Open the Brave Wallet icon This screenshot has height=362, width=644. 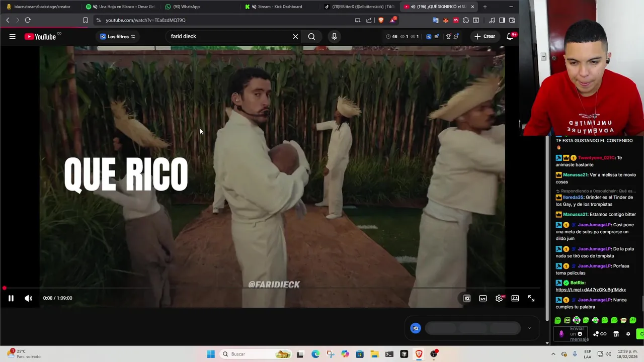click(x=512, y=20)
